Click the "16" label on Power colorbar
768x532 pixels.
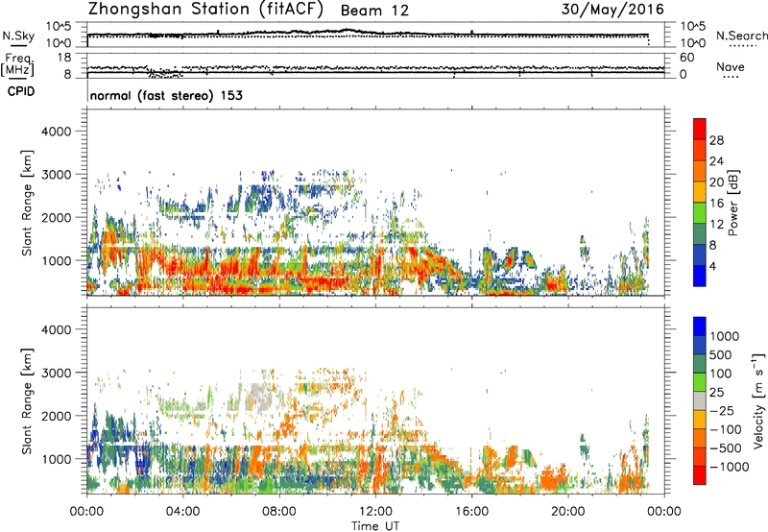point(716,204)
